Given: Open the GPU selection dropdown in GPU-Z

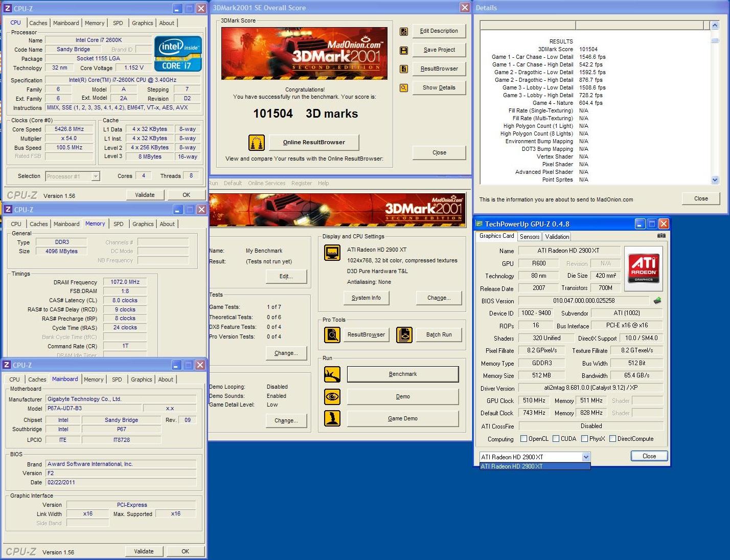Looking at the screenshot, I should [x=586, y=457].
